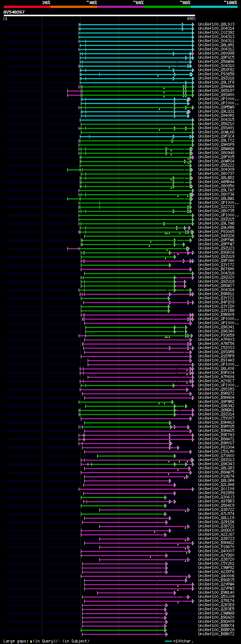
Task: Click the 498 query end position label
Action: point(190,18)
